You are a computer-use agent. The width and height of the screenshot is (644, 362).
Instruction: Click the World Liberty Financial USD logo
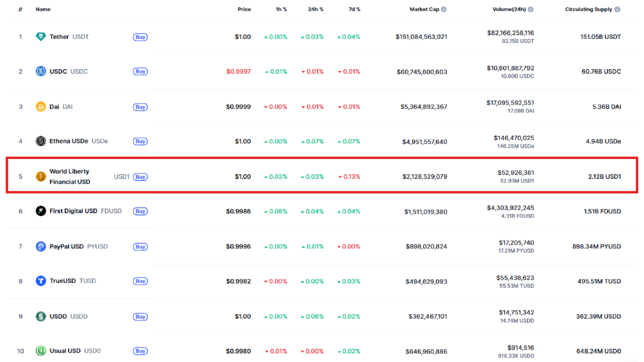click(41, 177)
